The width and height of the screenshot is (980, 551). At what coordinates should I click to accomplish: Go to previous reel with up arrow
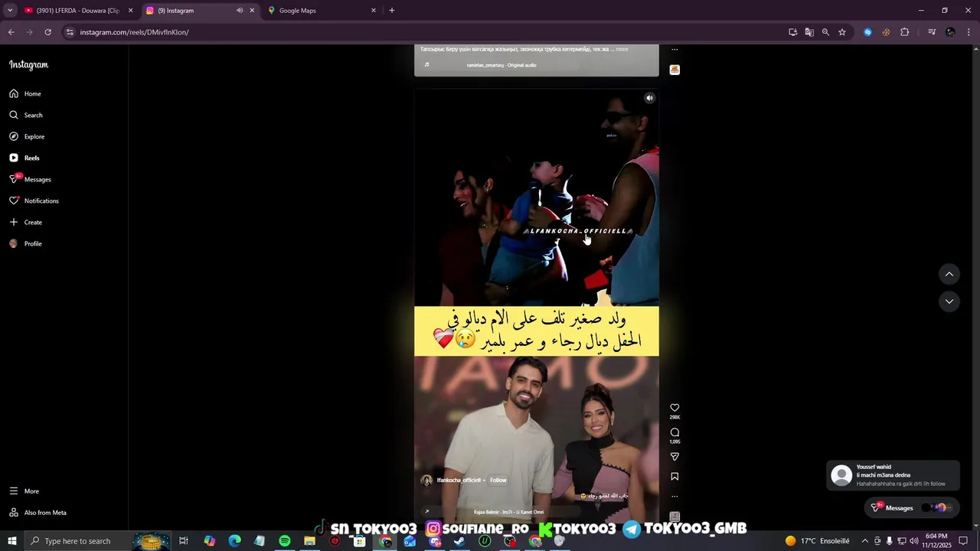(949, 274)
